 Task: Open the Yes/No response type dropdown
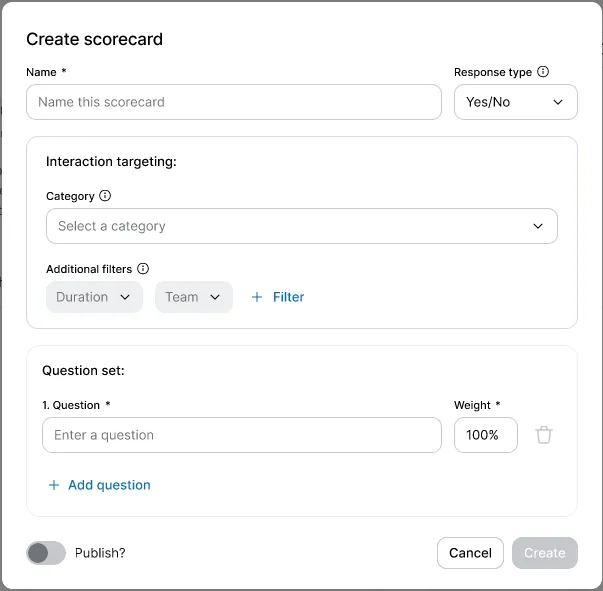click(x=515, y=102)
